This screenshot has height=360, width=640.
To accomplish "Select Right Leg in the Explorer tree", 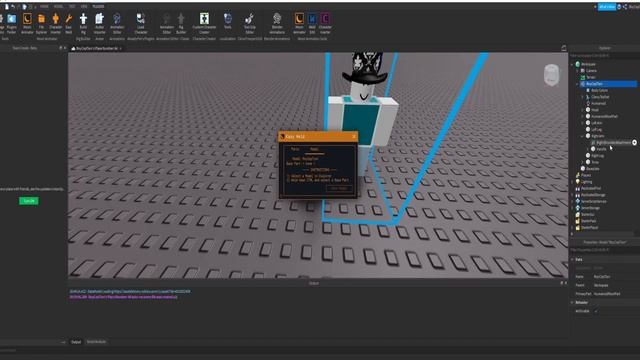I will 598,156.
